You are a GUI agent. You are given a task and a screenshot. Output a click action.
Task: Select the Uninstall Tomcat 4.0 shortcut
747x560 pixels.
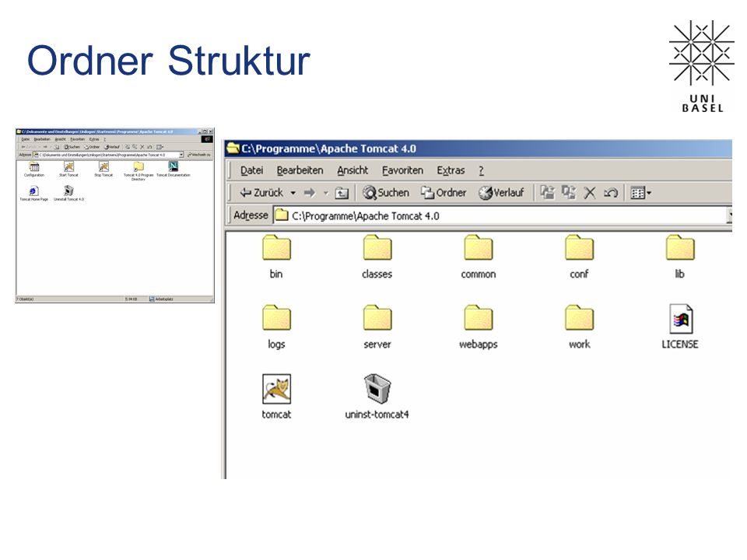pos(68,194)
